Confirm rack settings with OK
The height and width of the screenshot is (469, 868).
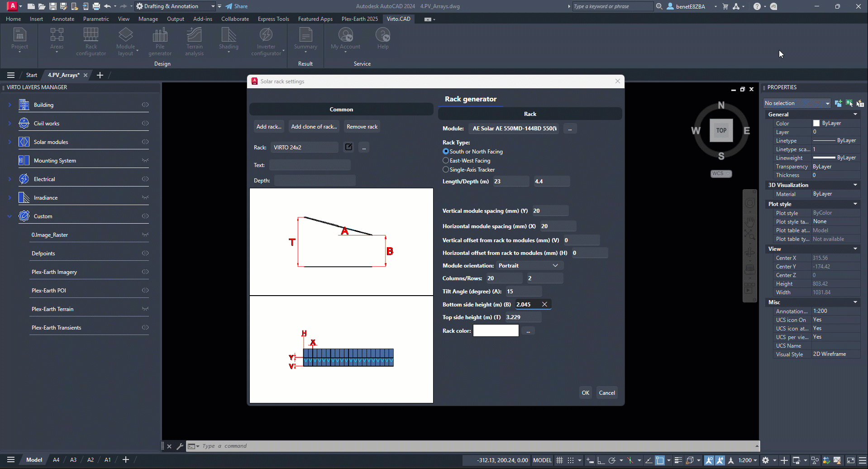click(x=586, y=393)
